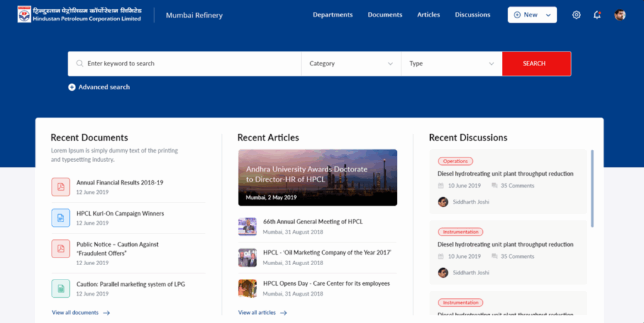Expand the New button dropdown chevron
The width and height of the screenshot is (644, 323).
[x=548, y=15]
